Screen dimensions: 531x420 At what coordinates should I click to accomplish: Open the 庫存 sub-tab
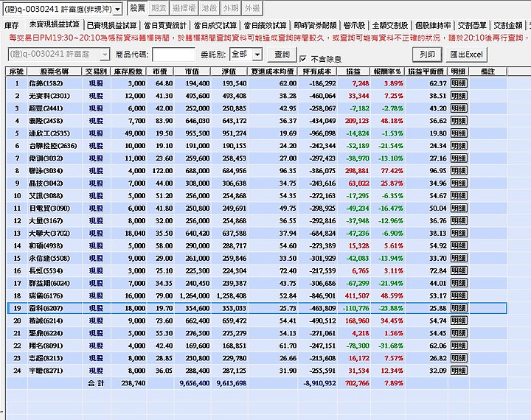(12, 25)
